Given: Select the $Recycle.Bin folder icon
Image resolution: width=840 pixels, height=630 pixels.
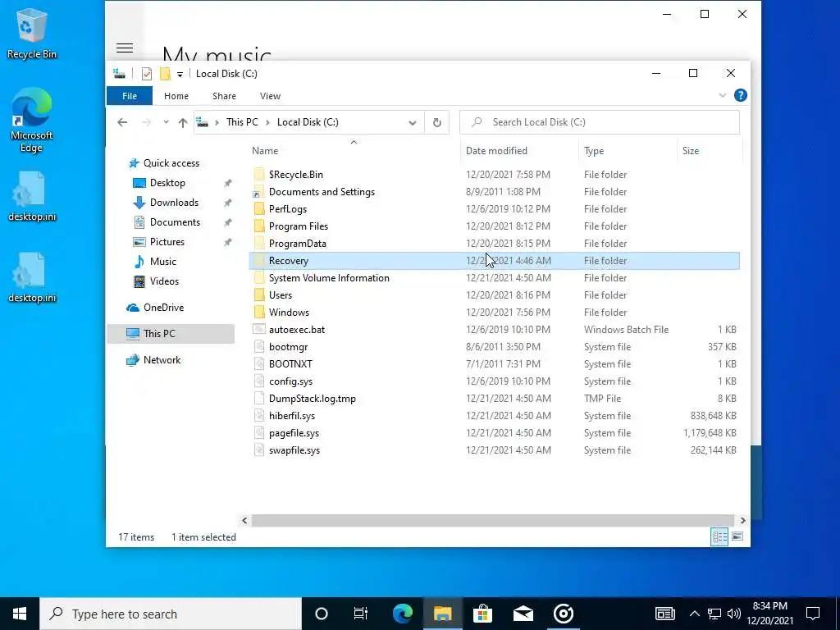Looking at the screenshot, I should click(259, 175).
